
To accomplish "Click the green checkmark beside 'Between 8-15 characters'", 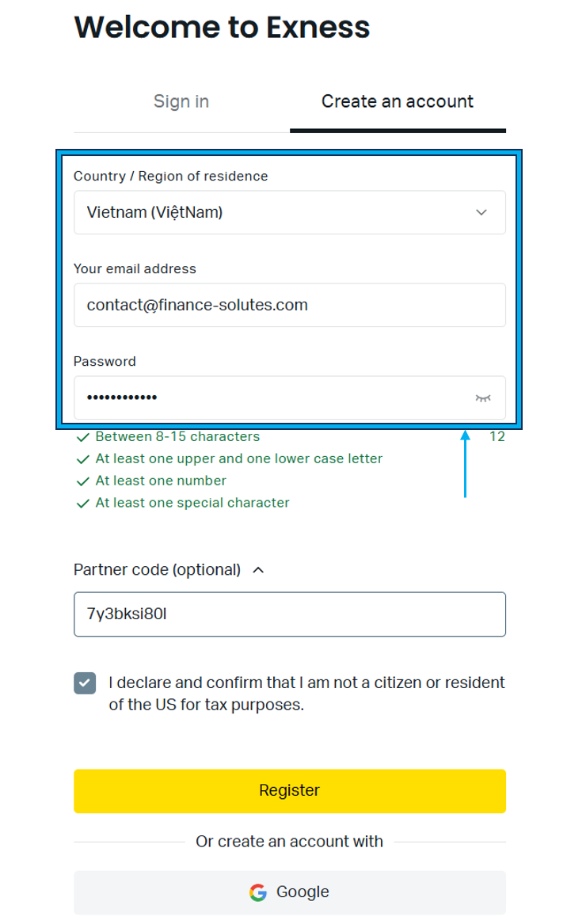I will [x=83, y=437].
